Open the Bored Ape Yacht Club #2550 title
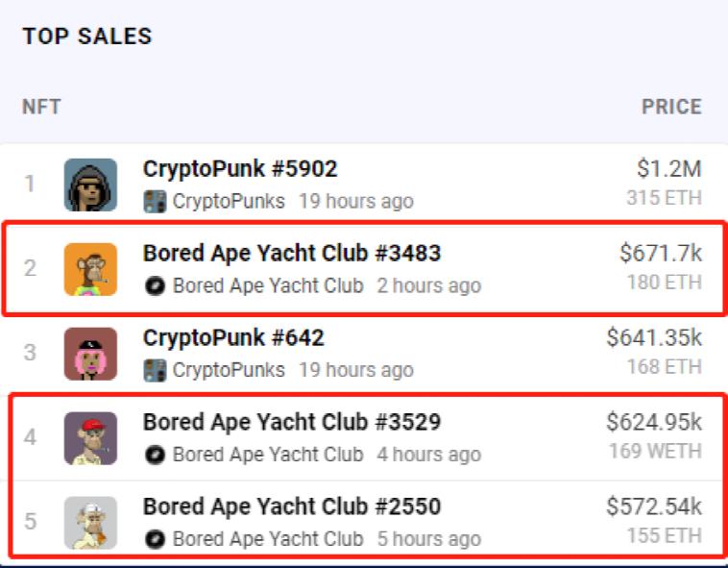728x568 pixels. [x=292, y=506]
